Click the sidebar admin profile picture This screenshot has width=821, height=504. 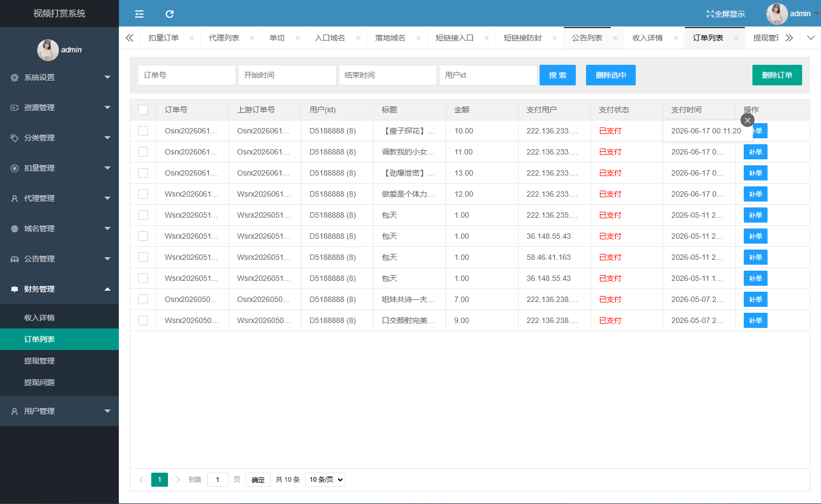[48, 50]
